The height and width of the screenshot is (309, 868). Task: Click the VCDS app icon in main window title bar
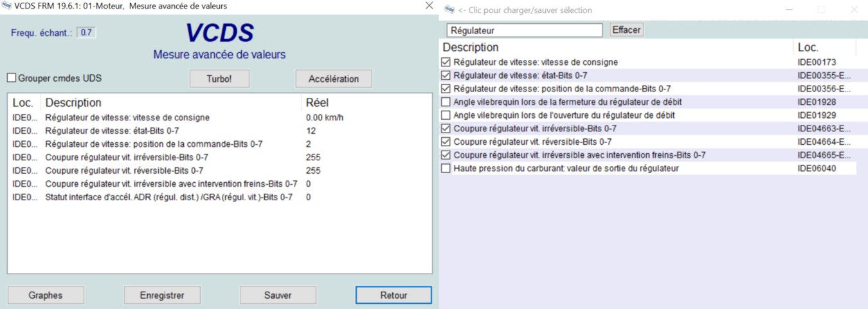[7, 6]
